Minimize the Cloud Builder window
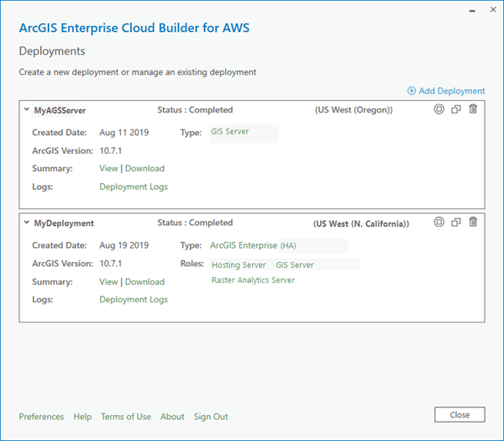The image size is (504, 441). tap(472, 11)
